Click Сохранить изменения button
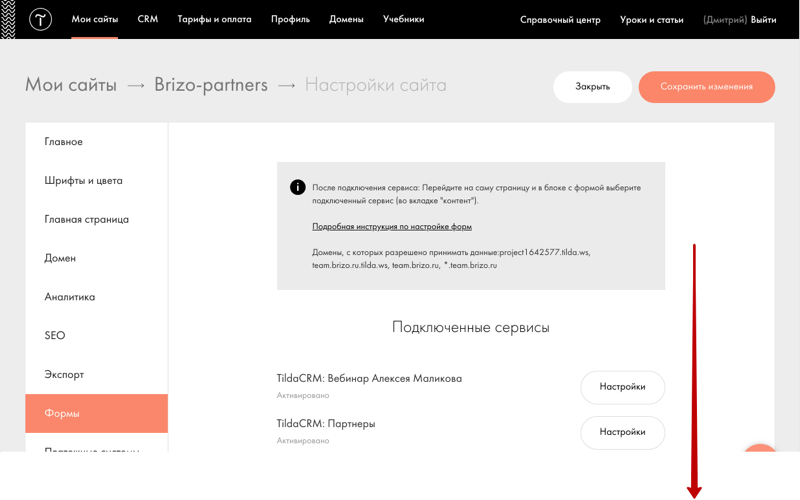Viewport: 800px width, 500px height. [x=707, y=87]
